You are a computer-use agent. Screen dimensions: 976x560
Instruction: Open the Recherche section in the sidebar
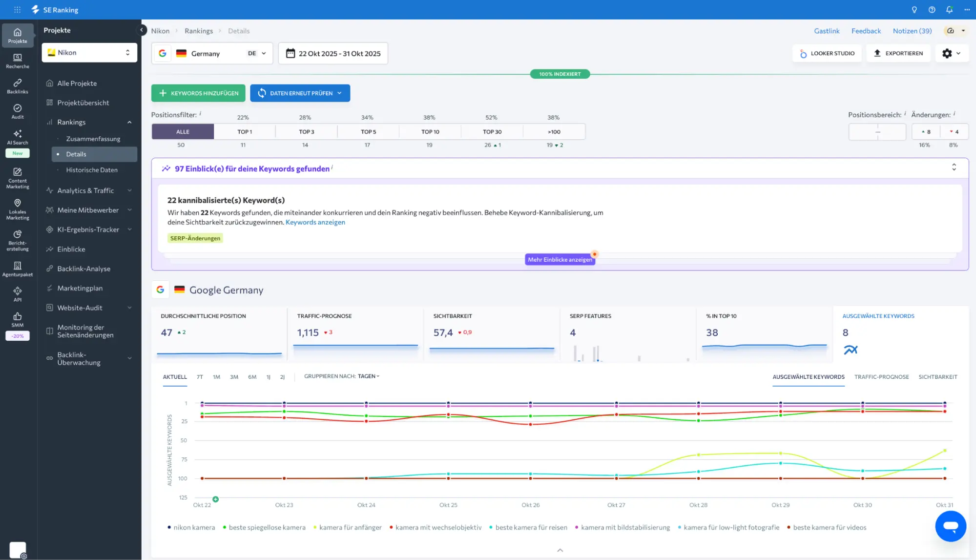point(18,60)
